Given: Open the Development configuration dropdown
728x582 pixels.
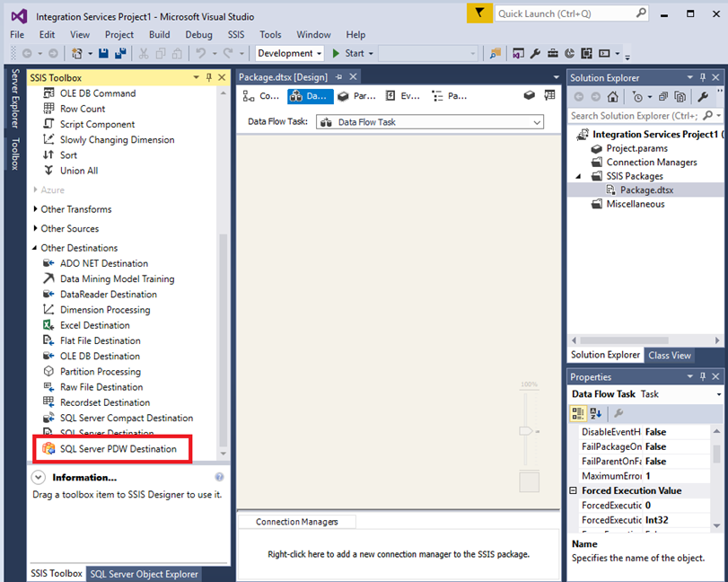Looking at the screenshot, I should coord(290,53).
